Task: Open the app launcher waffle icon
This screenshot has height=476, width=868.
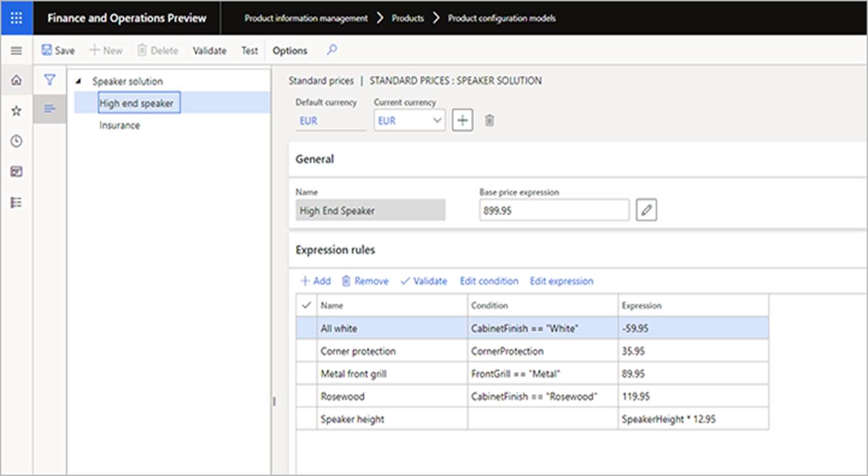Action: click(x=16, y=18)
